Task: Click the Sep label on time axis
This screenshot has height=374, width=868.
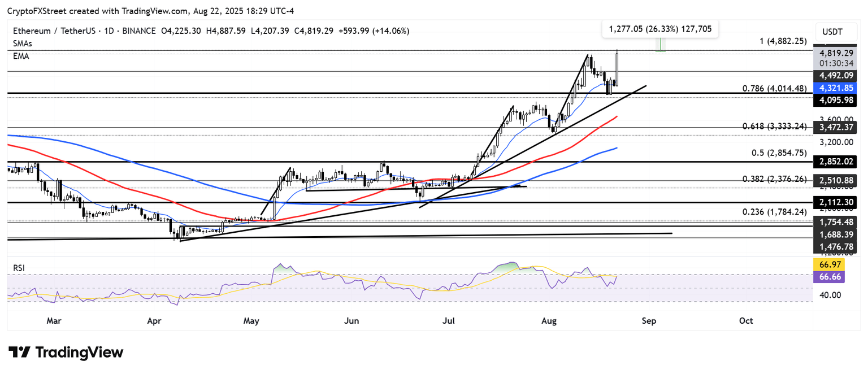Action: [649, 321]
